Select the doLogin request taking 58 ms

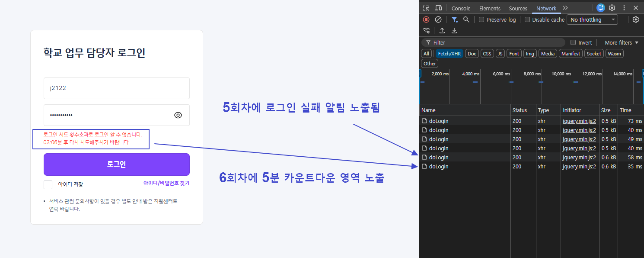(532, 157)
